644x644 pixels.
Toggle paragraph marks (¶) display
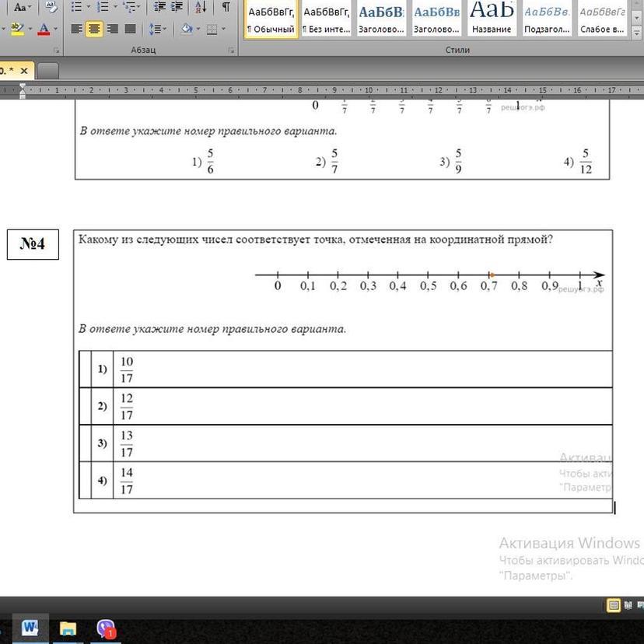[x=226, y=6]
